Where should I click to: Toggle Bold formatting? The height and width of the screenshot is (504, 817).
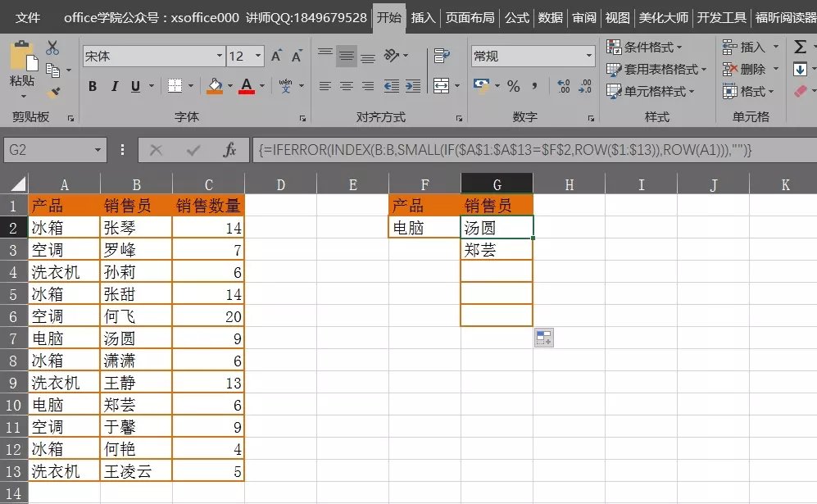[93, 86]
